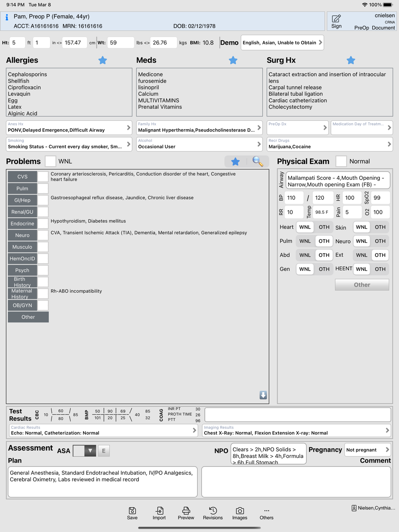Star the Allergies favorites
399x532 pixels.
(103, 60)
